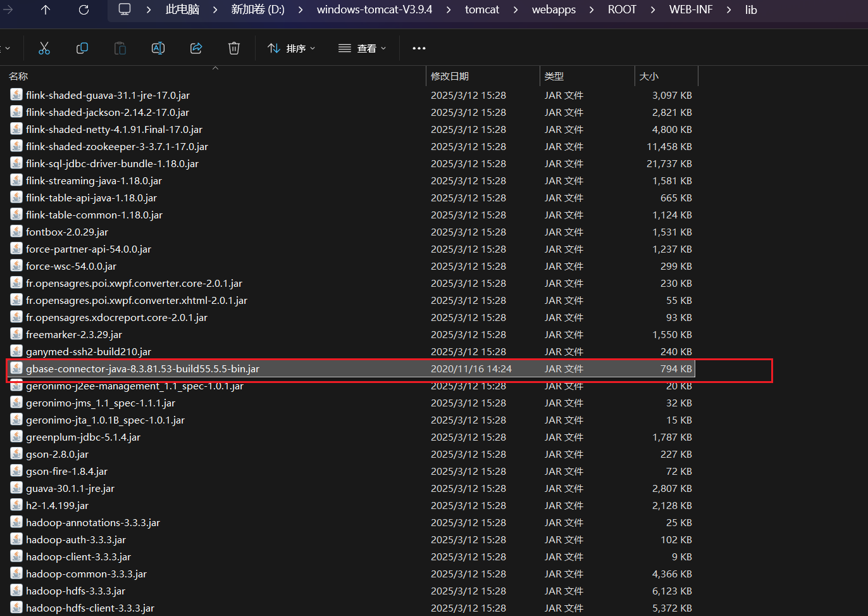This screenshot has width=868, height=616.
Task: Click the jar icon of force-wsc-54.0.0.jar
Action: coord(16,266)
